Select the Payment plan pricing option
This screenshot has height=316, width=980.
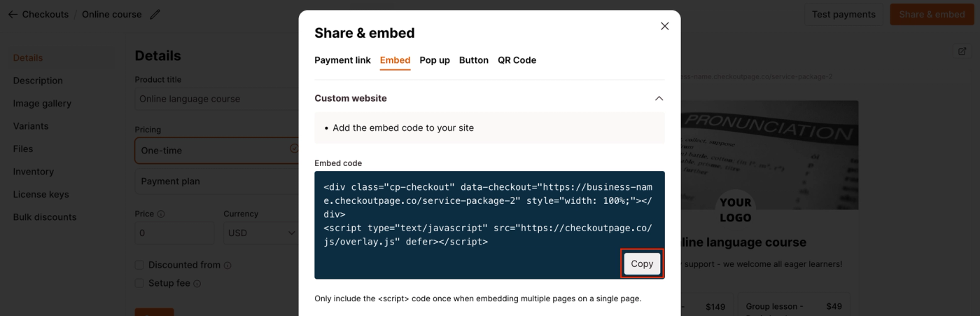click(x=218, y=181)
